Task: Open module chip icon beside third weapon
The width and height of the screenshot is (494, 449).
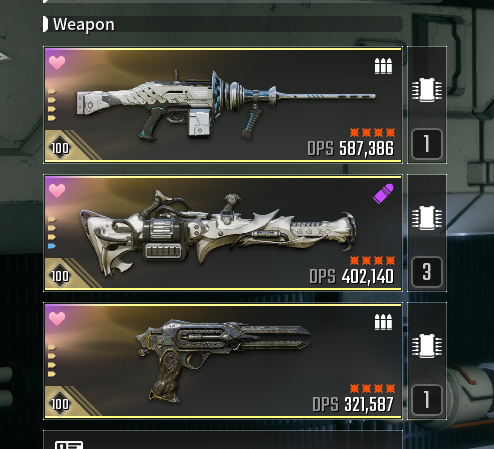Action: point(427,346)
